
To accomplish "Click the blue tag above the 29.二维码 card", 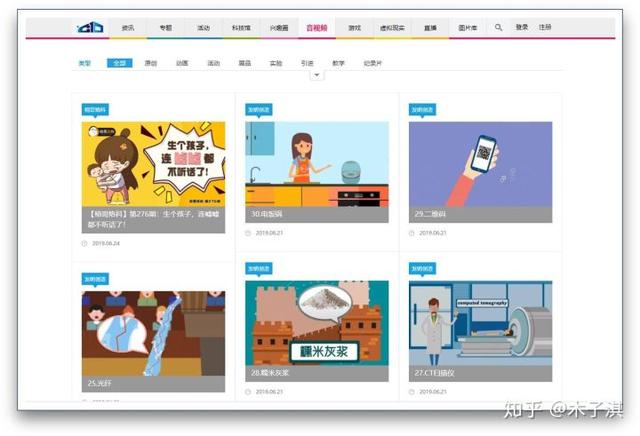I will tap(422, 109).
